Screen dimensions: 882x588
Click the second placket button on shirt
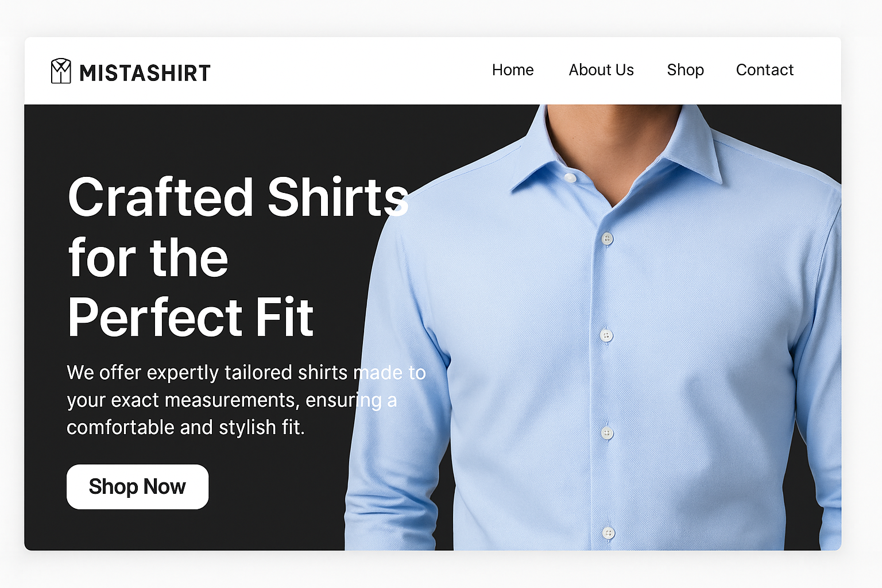pos(606,335)
